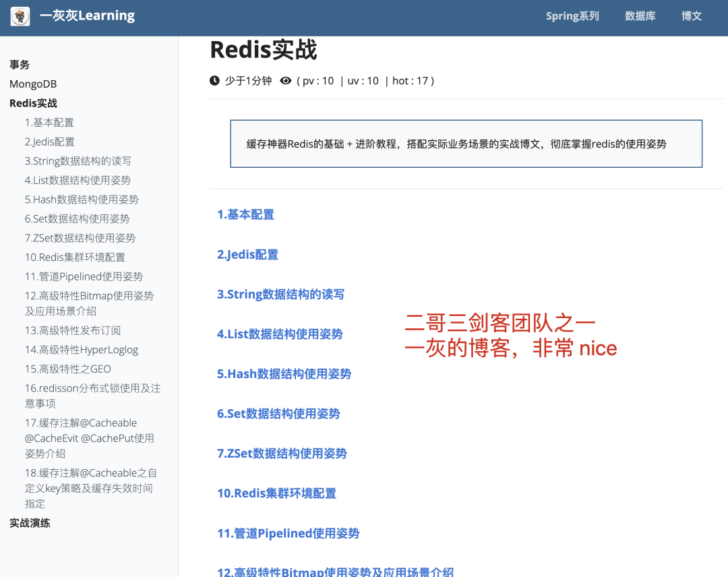The height and width of the screenshot is (577, 728).
Task: Click the 少于1分钟 reading time text
Action: 248,81
